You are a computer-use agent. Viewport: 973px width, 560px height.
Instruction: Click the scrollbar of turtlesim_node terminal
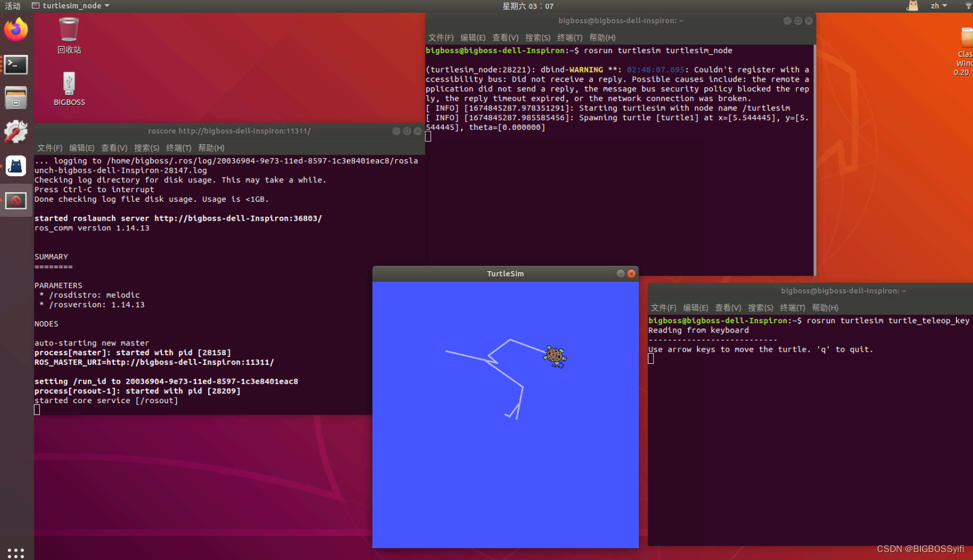point(814,160)
